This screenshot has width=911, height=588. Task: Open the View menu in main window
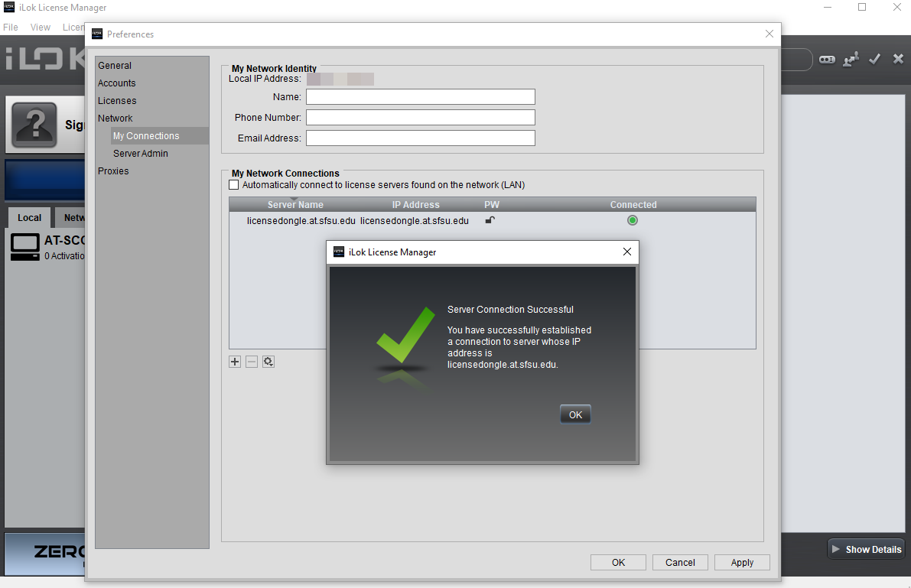[x=40, y=28]
